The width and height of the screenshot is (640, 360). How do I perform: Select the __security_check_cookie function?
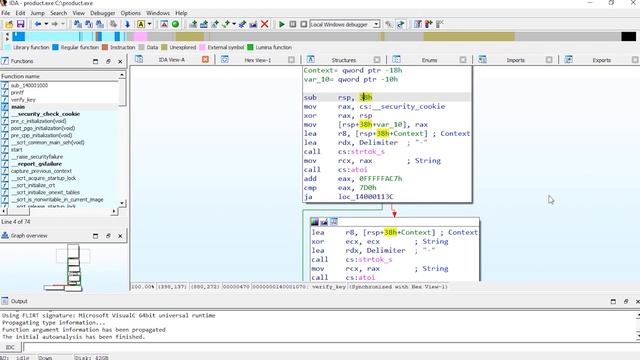(45, 114)
